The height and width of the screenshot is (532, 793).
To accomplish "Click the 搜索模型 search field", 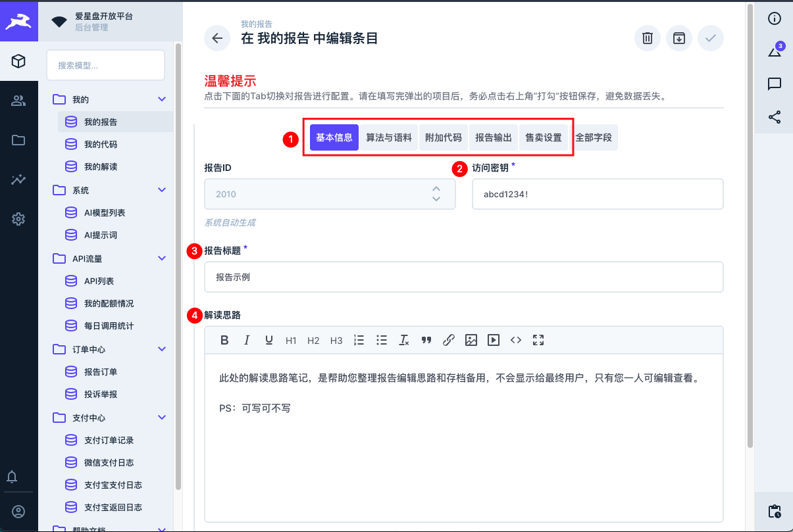I will (x=105, y=65).
